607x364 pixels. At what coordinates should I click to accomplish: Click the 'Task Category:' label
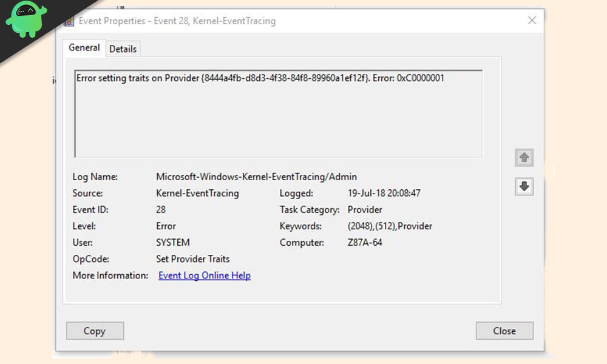pos(310,210)
